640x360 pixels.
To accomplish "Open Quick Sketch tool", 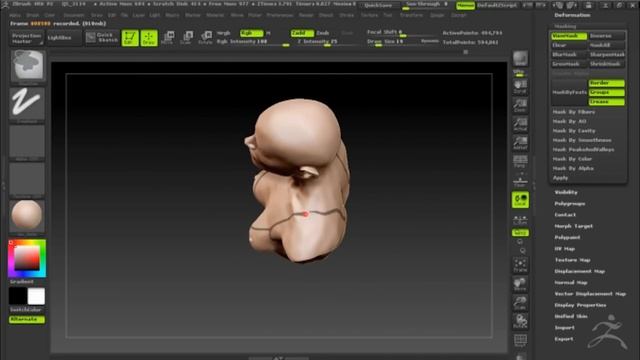I will tap(102, 38).
